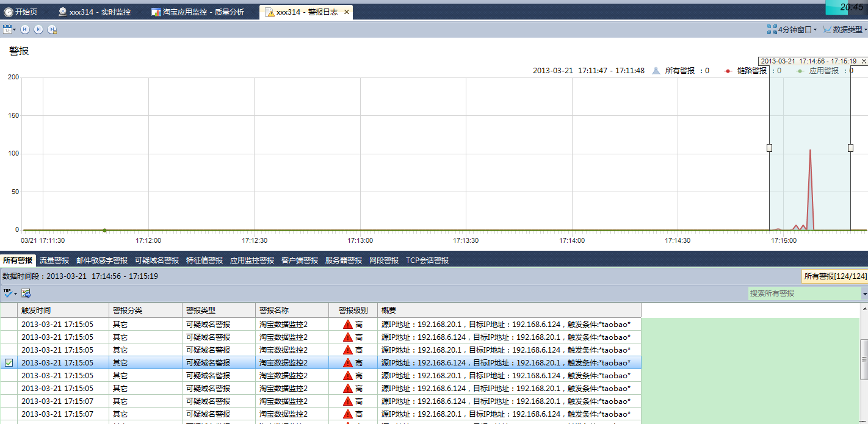
Task: Click the left handle of chart selection
Action: (769, 148)
